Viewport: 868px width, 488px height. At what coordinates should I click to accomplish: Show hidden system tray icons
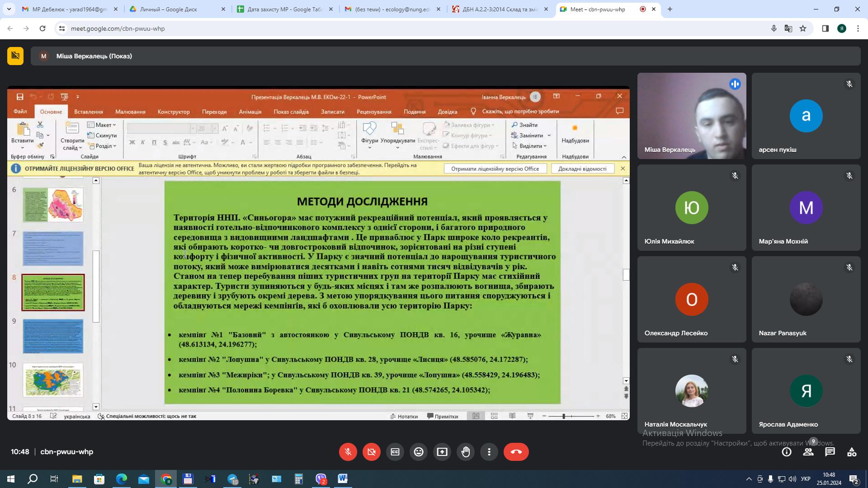(749, 479)
